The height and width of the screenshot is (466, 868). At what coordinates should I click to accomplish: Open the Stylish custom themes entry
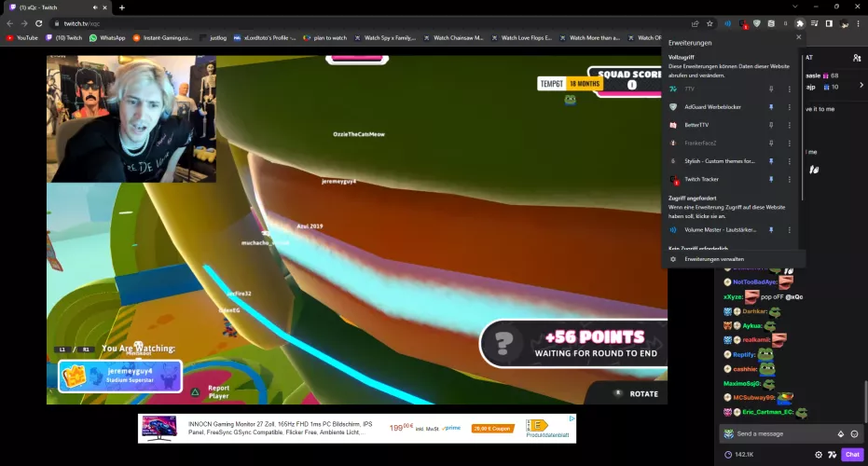pyautogui.click(x=714, y=161)
